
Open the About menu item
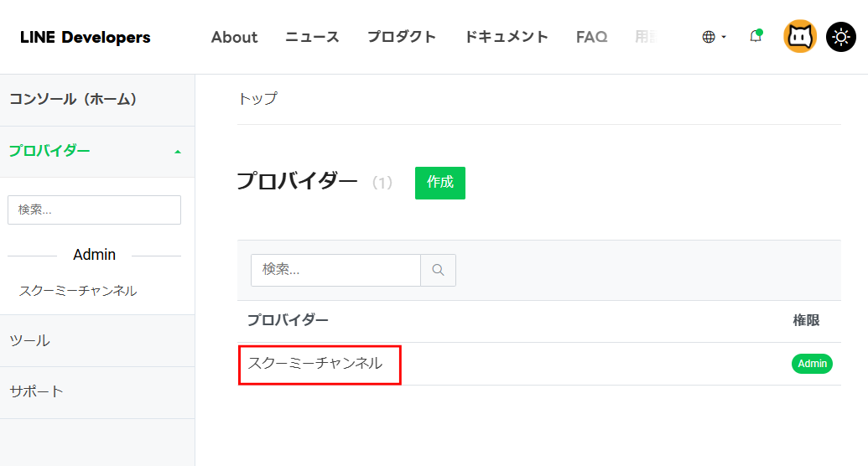[x=234, y=37]
